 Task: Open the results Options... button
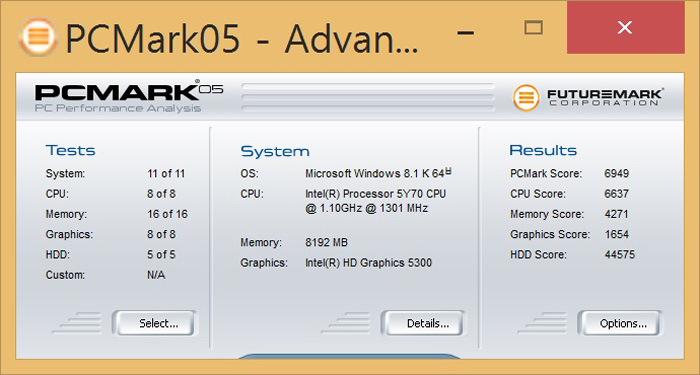620,323
